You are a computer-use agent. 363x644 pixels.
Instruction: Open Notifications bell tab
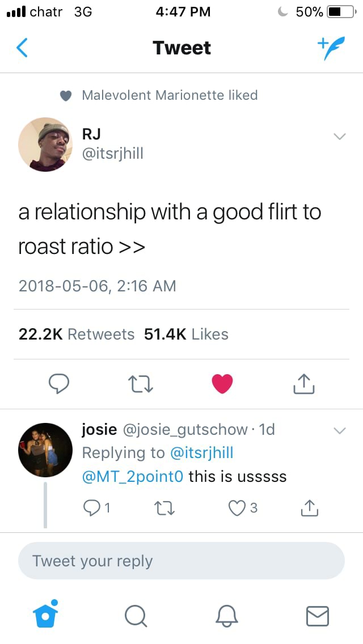(226, 616)
